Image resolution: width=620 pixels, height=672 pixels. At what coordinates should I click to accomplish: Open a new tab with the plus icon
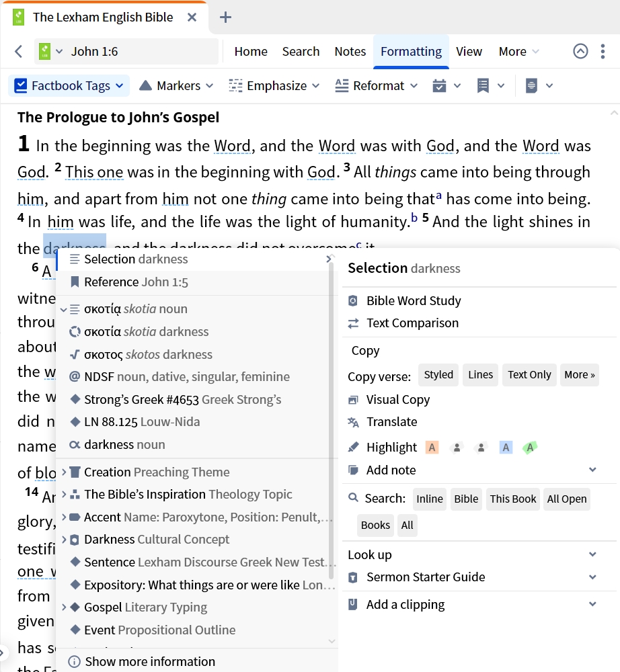click(225, 17)
